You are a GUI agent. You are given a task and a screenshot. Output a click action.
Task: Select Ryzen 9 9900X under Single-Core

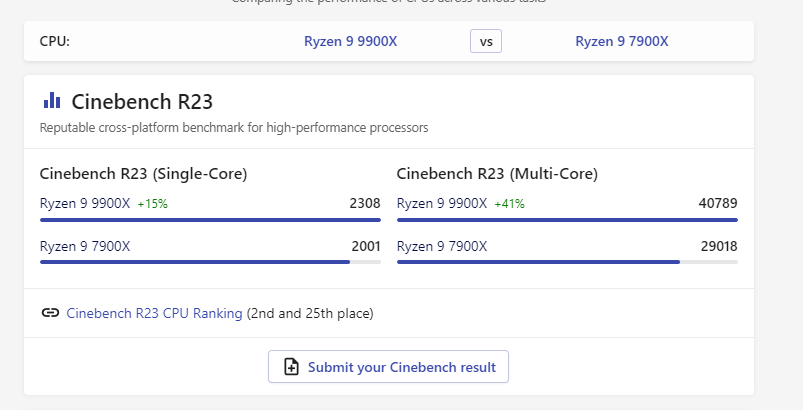(85, 204)
